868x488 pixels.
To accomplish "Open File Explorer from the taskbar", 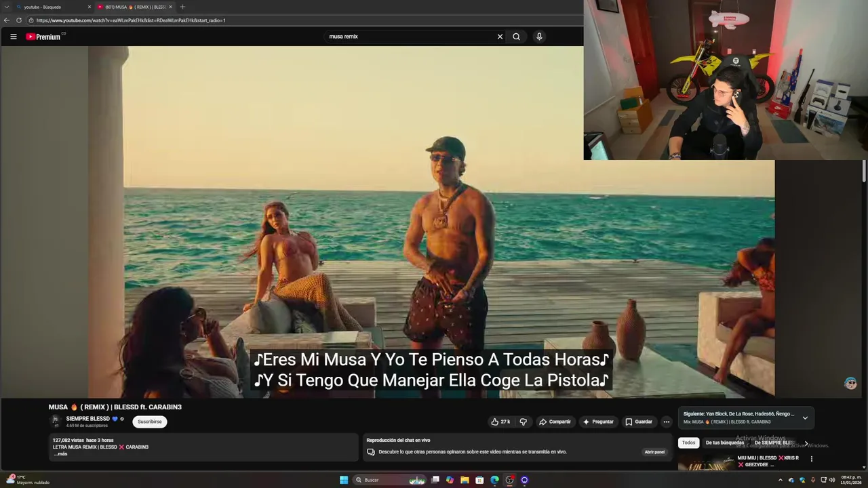I will 465,480.
